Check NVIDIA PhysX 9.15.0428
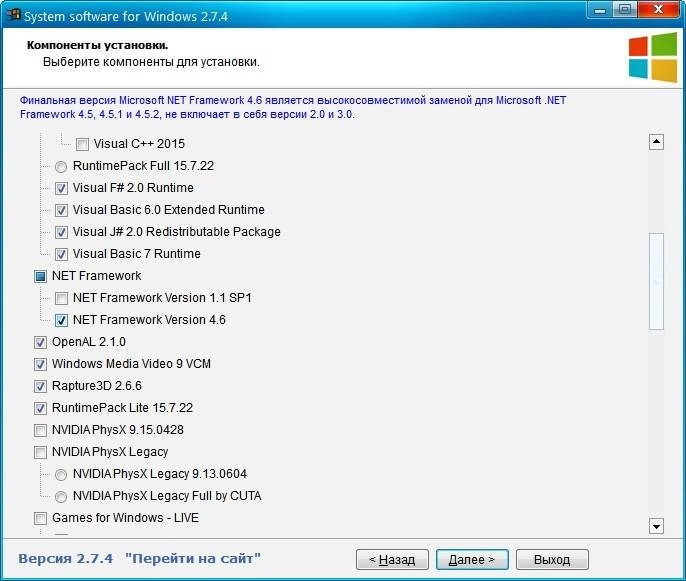 (x=40, y=430)
